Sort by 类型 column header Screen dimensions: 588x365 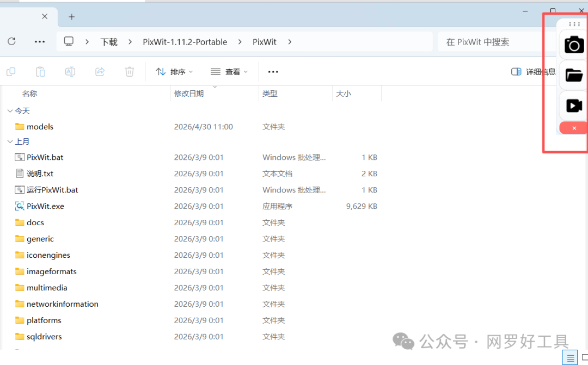click(270, 94)
